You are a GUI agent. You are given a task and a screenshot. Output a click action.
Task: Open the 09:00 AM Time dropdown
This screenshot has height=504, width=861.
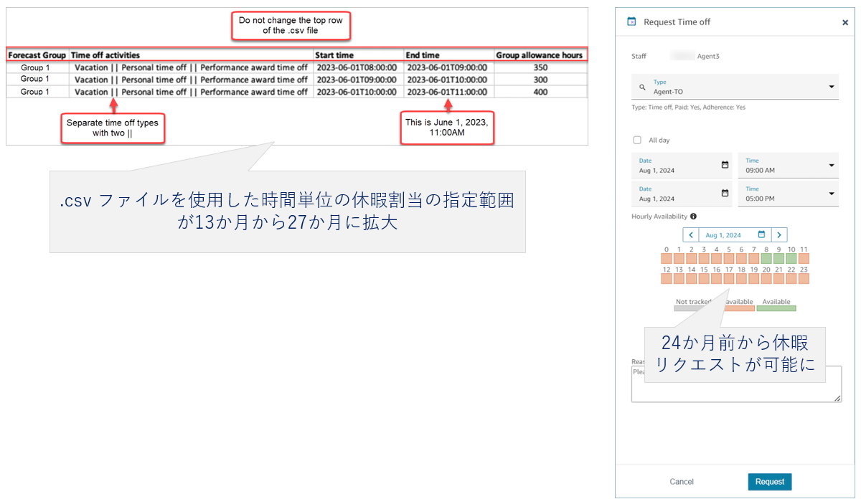(x=789, y=166)
